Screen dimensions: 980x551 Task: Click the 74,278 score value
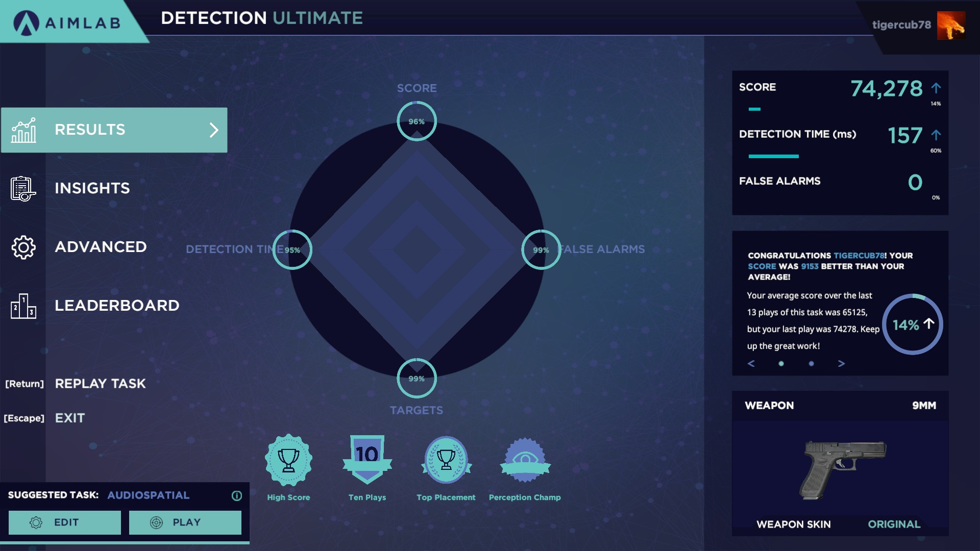coord(887,89)
